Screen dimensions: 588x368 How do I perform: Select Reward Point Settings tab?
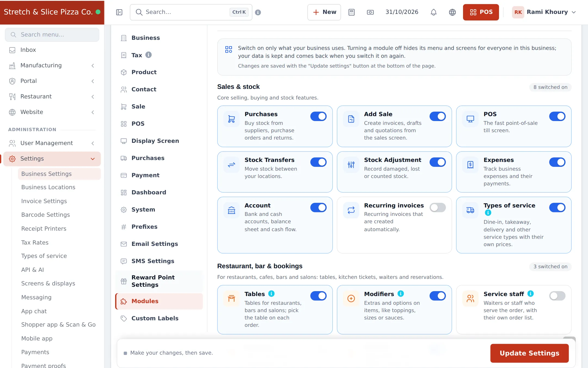point(159,281)
